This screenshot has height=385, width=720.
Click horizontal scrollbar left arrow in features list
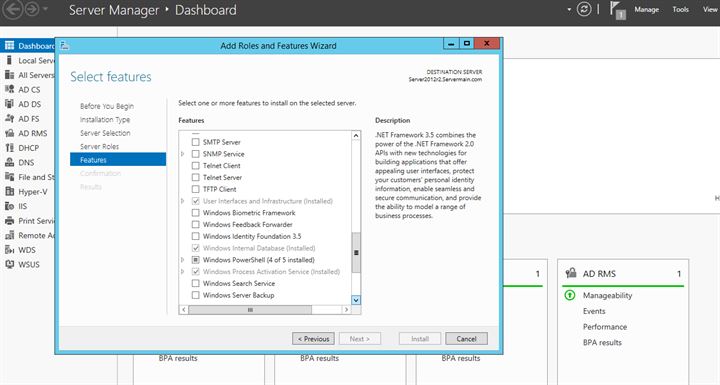(184, 310)
